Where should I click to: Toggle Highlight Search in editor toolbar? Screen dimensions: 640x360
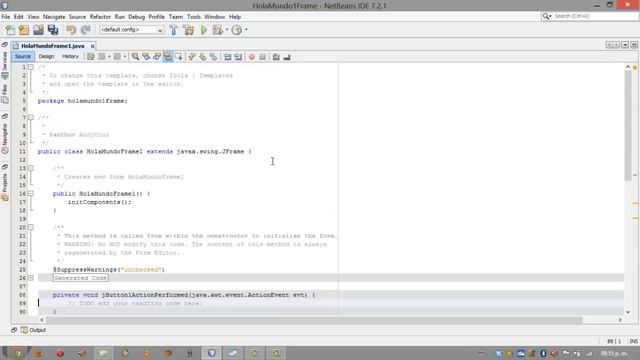click(x=168, y=57)
